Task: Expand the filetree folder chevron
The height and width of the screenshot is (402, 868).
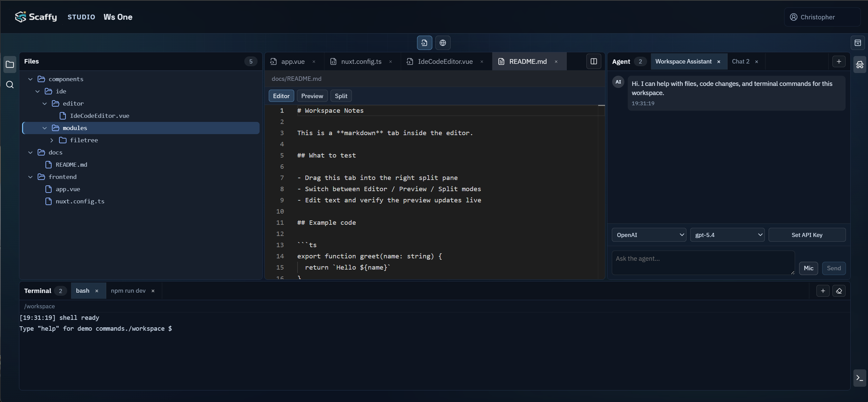Action: click(52, 140)
